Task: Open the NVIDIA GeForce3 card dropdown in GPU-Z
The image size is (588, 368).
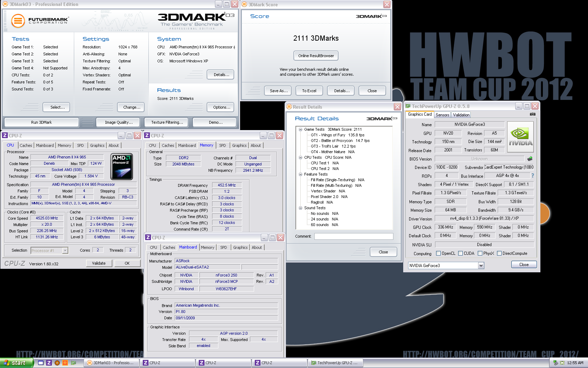Action: click(x=481, y=266)
